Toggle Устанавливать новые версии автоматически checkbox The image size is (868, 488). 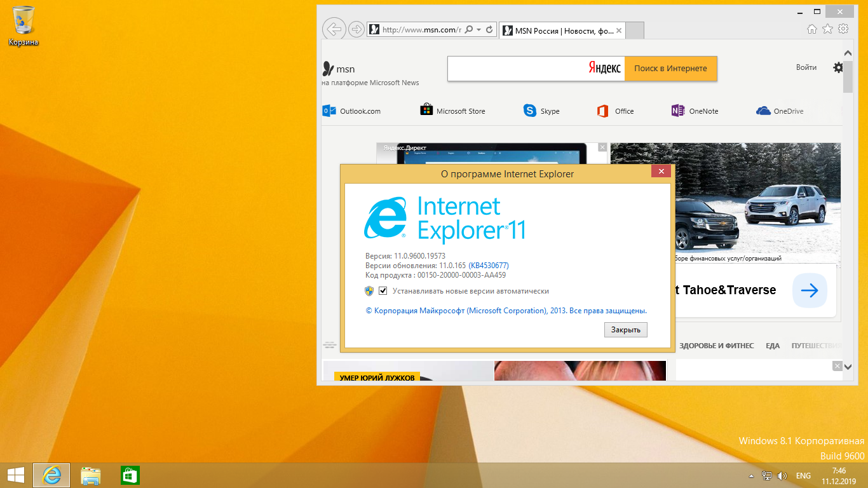pyautogui.click(x=383, y=291)
